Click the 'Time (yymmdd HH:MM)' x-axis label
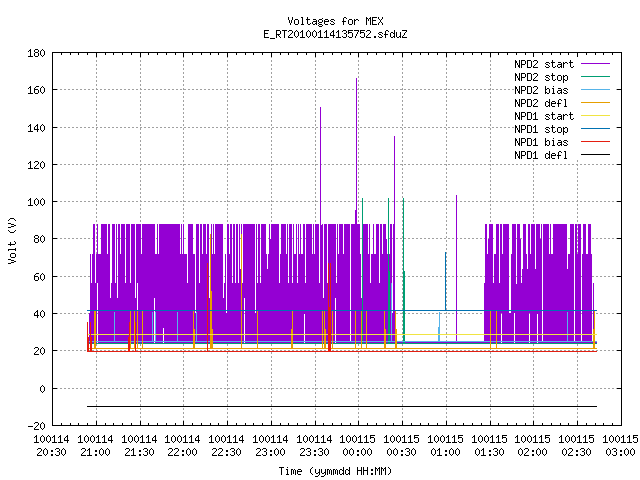 [x=335, y=471]
